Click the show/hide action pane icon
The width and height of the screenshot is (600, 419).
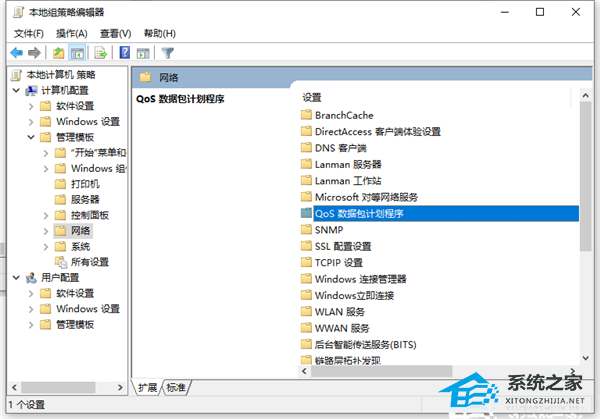pyautogui.click(x=143, y=53)
